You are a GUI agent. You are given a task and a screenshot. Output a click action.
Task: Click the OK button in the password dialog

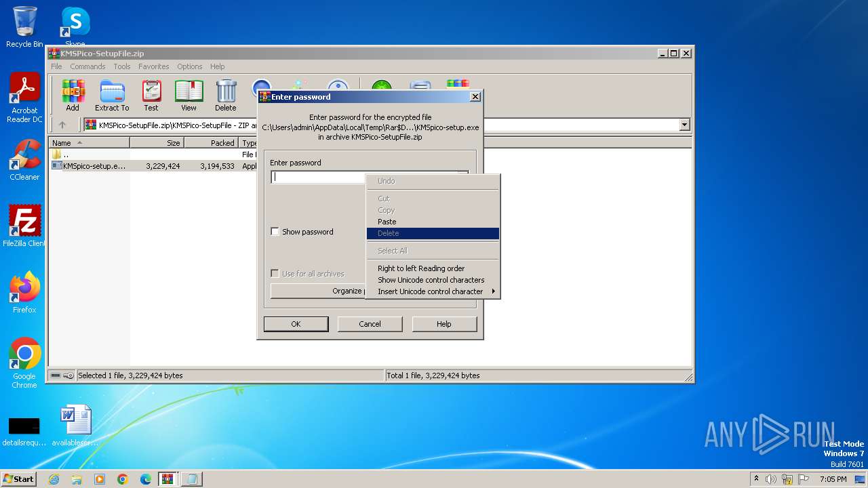point(296,324)
